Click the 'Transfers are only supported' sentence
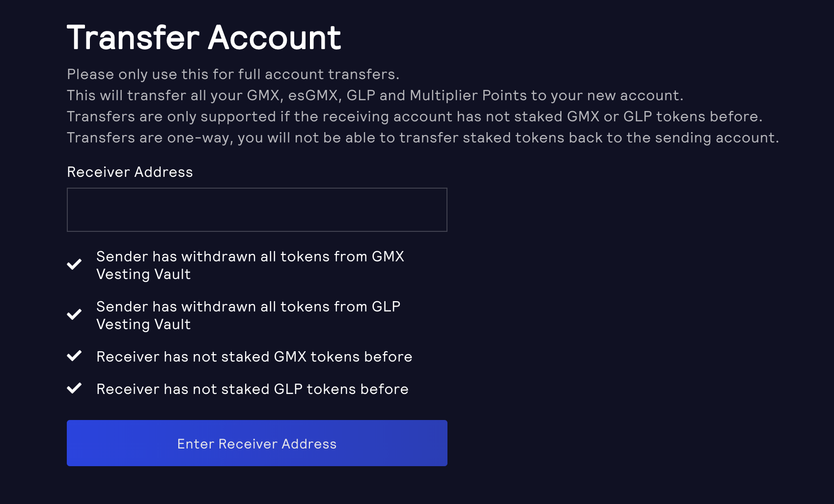The height and width of the screenshot is (504, 834). [x=414, y=116]
